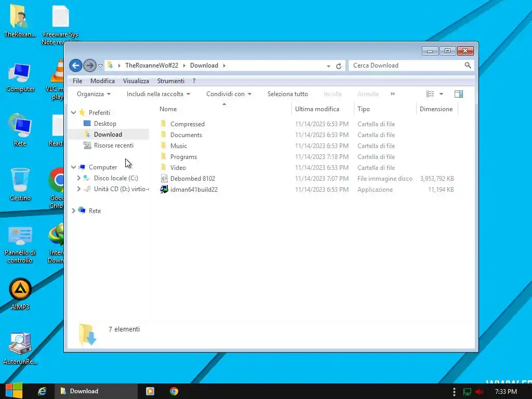Open the media player taskbar icon

pyautogui.click(x=150, y=391)
